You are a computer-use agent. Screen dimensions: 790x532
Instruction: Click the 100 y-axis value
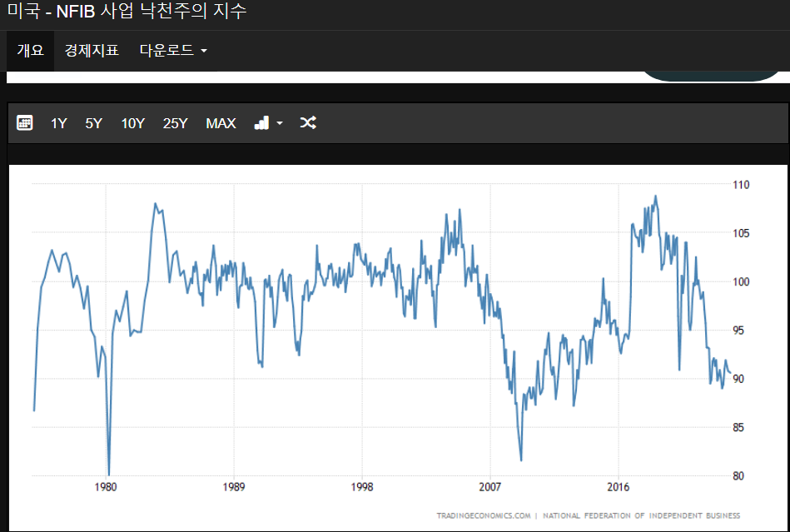[x=741, y=281]
